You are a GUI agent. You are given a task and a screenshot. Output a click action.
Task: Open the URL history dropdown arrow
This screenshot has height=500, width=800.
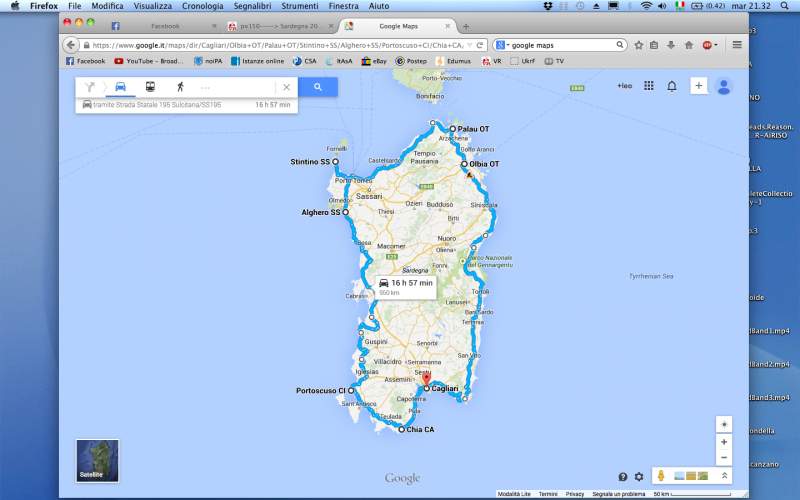(x=469, y=45)
